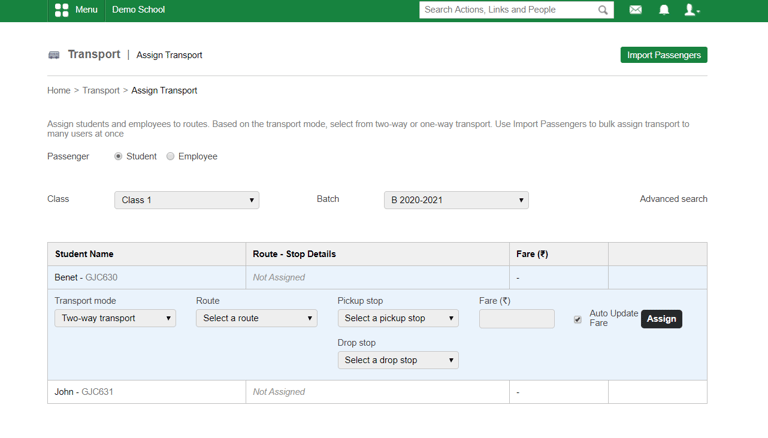Open the Advanced search link
Viewport: 768px width, 438px height.
673,199
